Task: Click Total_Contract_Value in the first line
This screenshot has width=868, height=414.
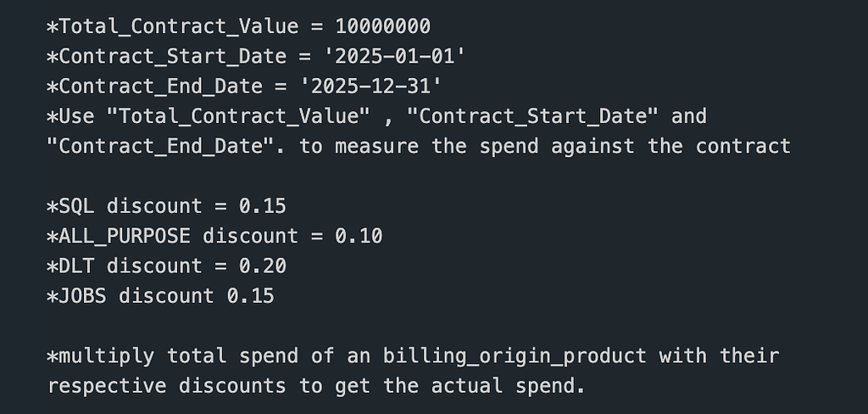Action: pyautogui.click(x=179, y=26)
